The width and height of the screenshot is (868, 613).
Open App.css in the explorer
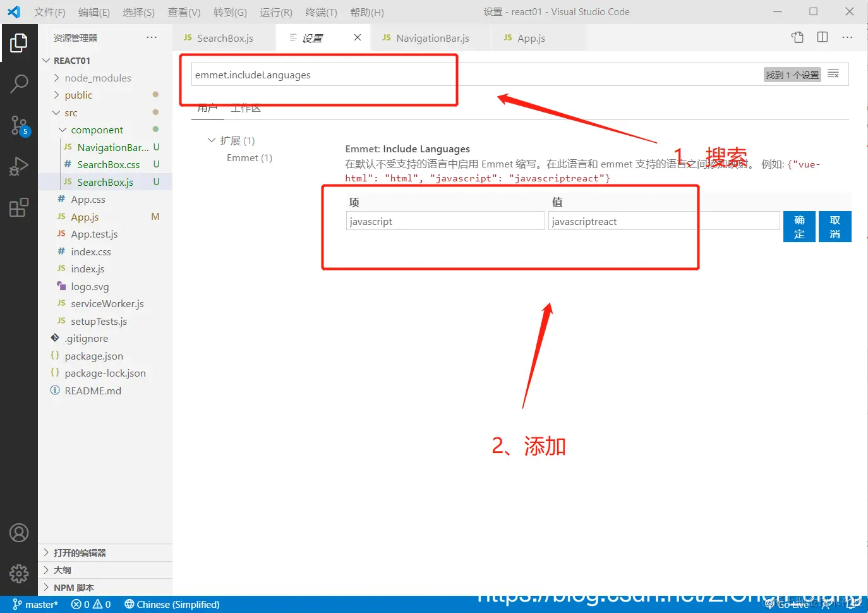pos(105,199)
